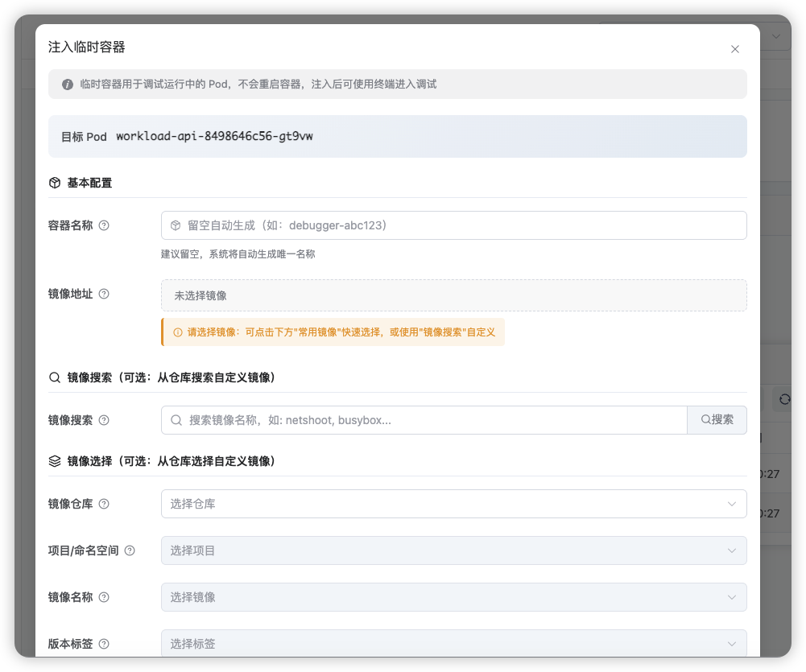Click the target Pod name workload-api-8498646c56-gt9vw
806x672 pixels.
[x=214, y=137]
